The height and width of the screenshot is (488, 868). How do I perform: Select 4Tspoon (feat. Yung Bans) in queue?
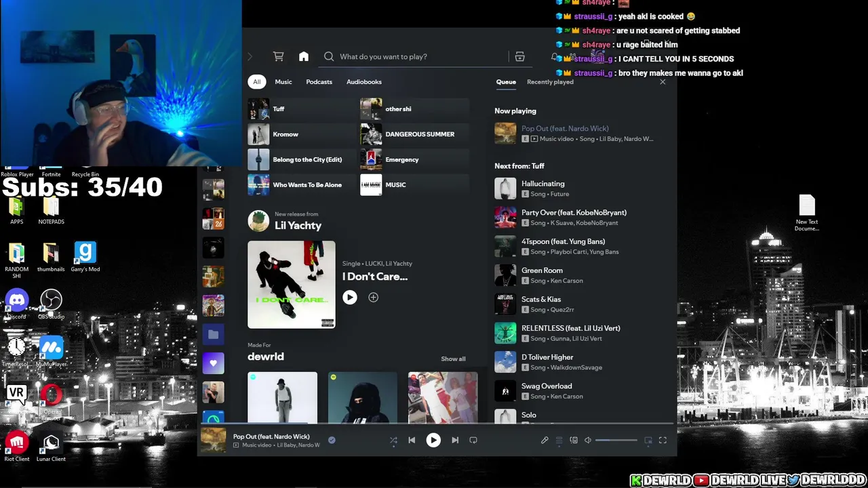(583, 247)
